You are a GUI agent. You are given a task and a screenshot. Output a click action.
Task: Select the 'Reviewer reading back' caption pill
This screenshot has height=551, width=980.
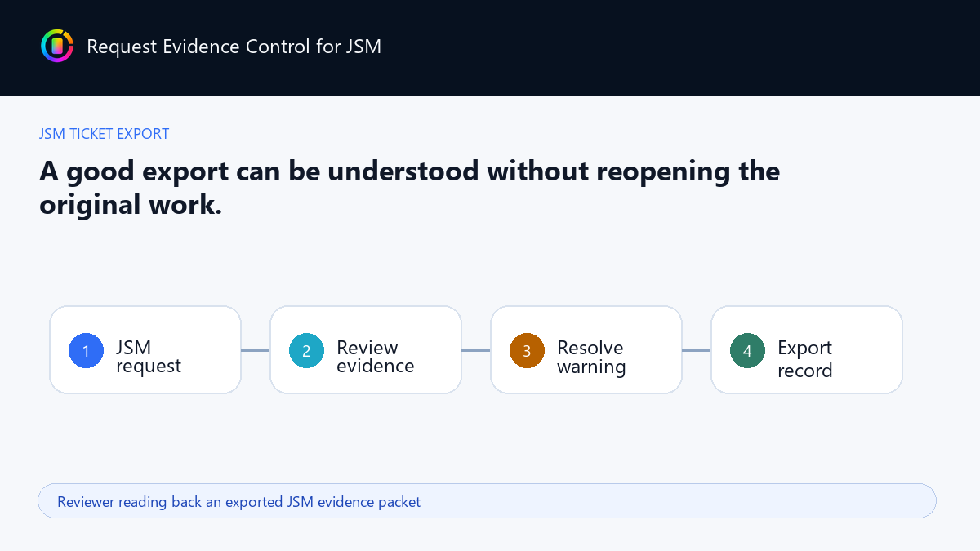487,500
